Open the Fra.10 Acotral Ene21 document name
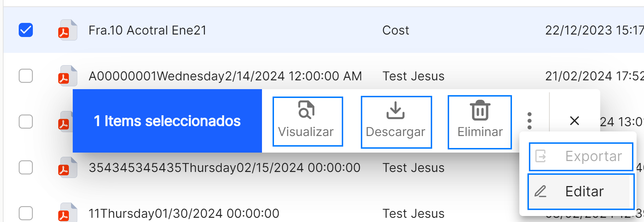Image resolution: width=644 pixels, height=222 pixels. (x=147, y=30)
